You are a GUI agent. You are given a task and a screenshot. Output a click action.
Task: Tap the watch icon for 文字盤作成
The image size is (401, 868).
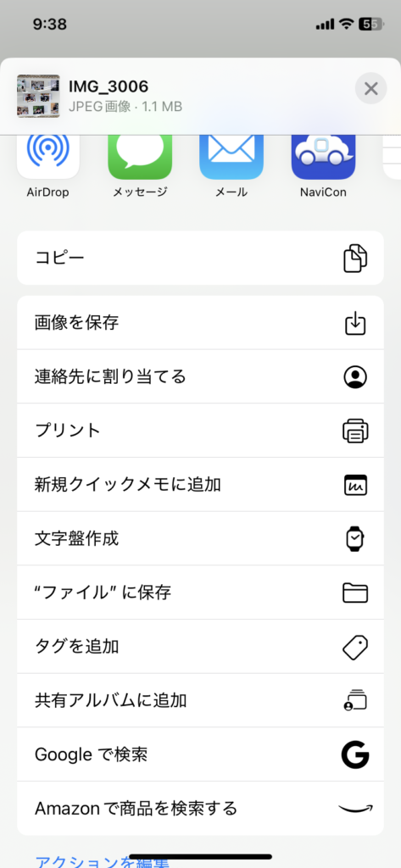point(355,538)
